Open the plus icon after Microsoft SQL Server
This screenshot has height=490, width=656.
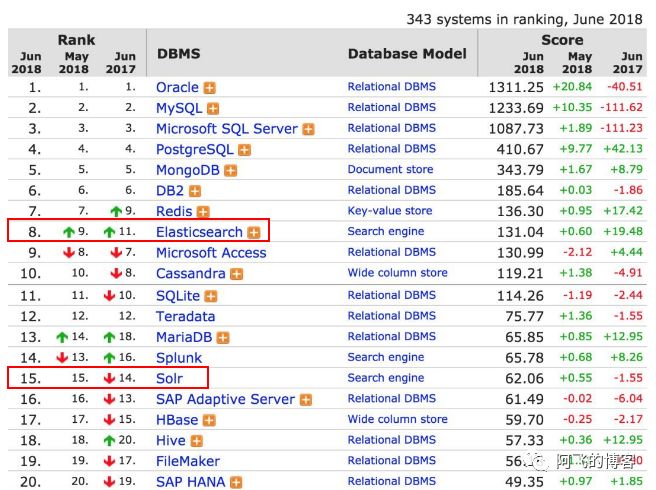pyautogui.click(x=308, y=129)
